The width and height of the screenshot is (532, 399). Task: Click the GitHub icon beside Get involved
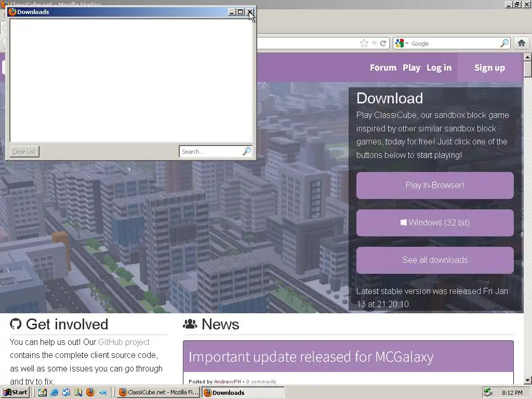[x=16, y=324]
